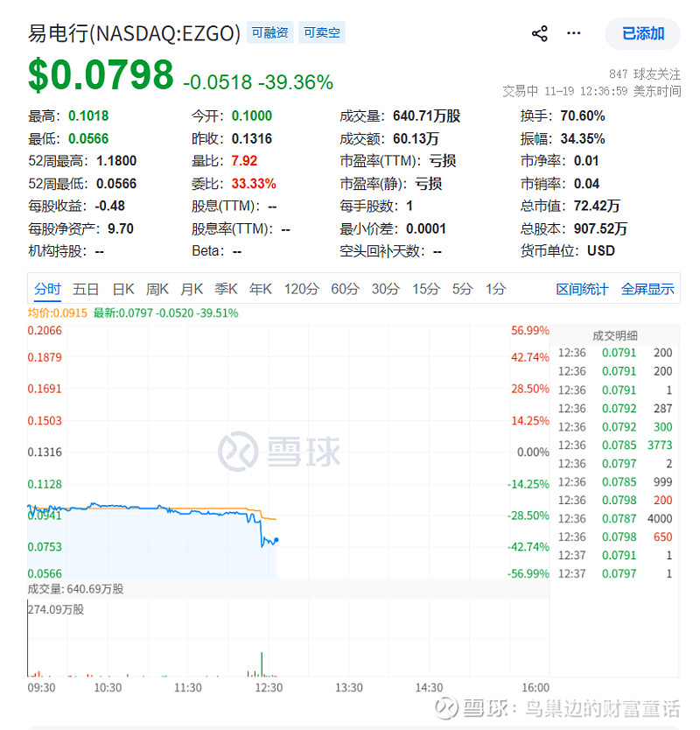700x730 pixels.
Task: Click the 可卖空 short-selling tag
Action: 321,33
